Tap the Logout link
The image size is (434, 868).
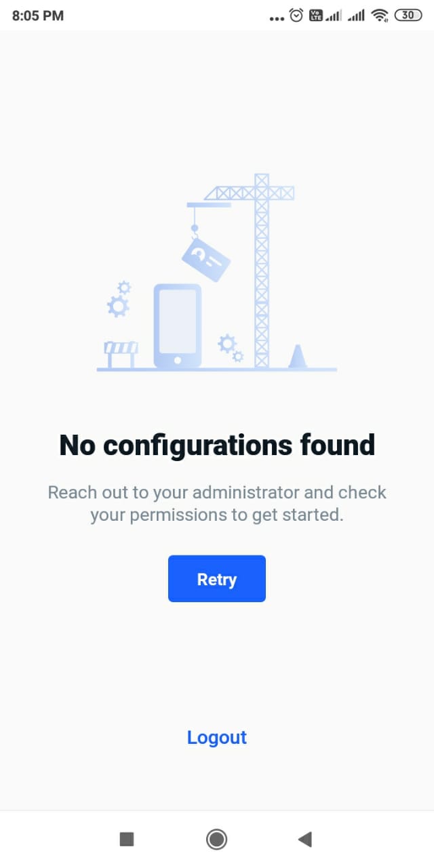click(x=217, y=737)
